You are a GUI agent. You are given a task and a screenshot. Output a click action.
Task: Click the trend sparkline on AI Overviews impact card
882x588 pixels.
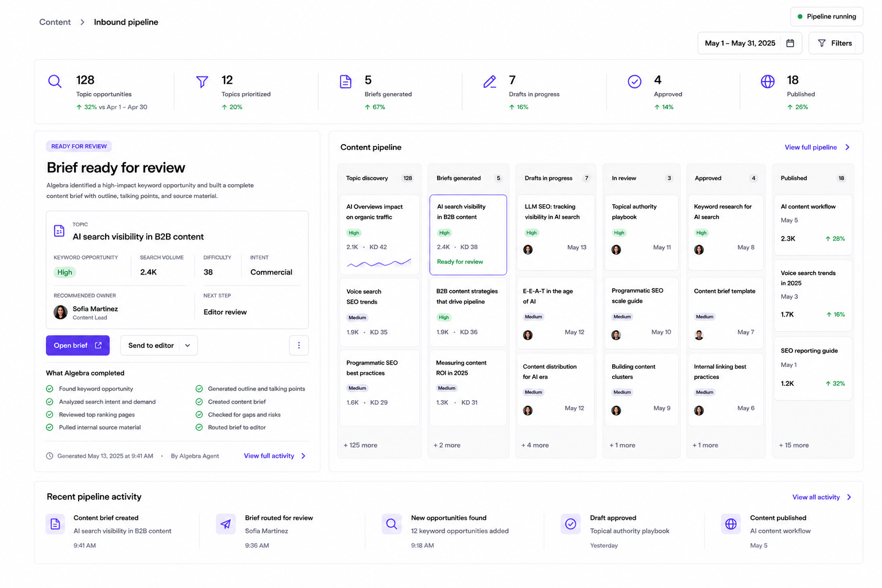[379, 264]
